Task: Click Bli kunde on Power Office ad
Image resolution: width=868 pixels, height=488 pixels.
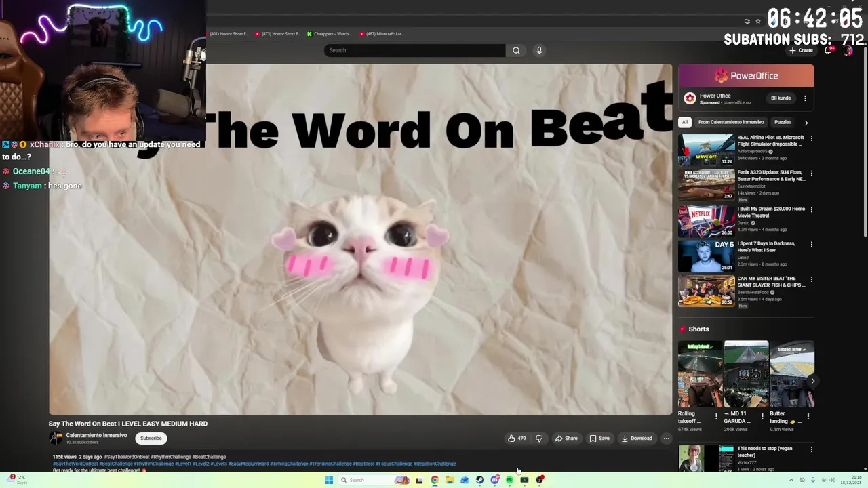Action: (x=781, y=98)
